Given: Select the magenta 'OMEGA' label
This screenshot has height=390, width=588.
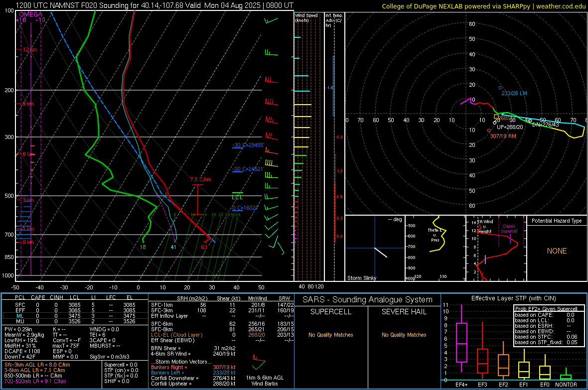Looking at the screenshot, I should pos(30,14).
